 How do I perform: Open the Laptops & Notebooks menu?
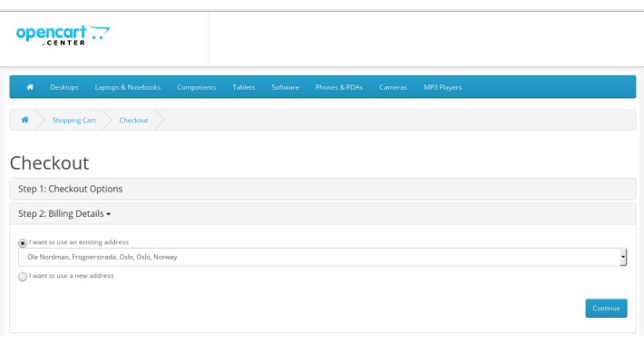(128, 87)
